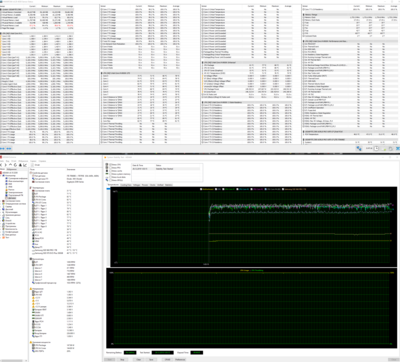
Task: Toggle the Stress local disks checkbox
Action: coord(110,177)
